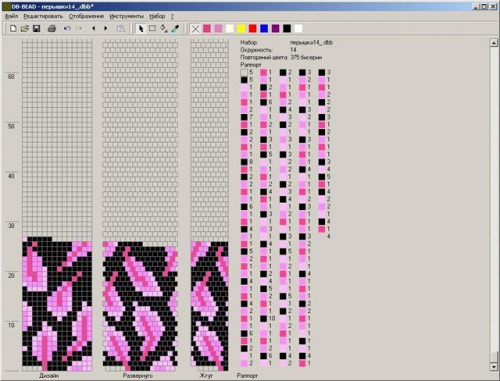Pick the yellow color swatch
Image resolution: width=500 pixels, height=381 pixels.
tap(241, 29)
